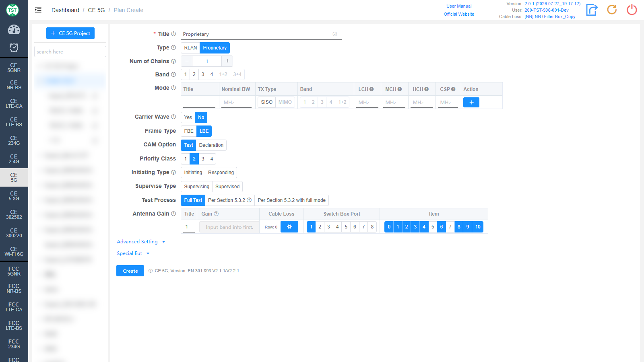The width and height of the screenshot is (644, 362).
Task: Open the User Manual link
Action: click(459, 6)
